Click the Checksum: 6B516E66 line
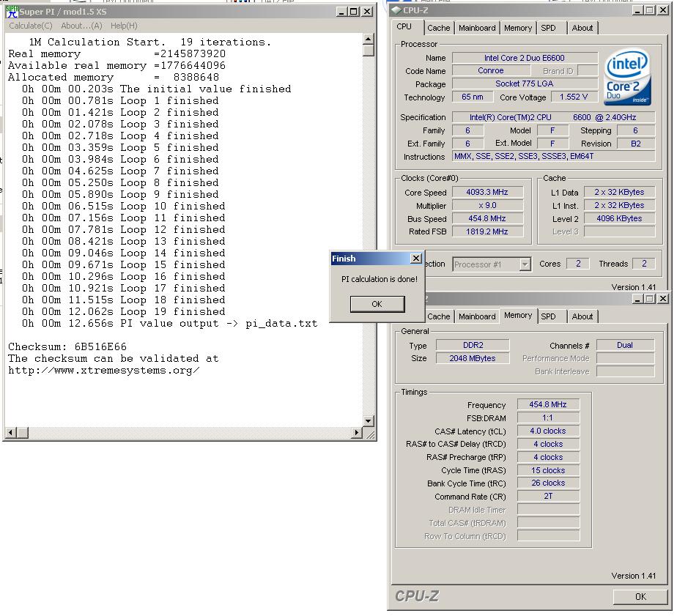Viewport: 677px width, 616px height. point(67,347)
